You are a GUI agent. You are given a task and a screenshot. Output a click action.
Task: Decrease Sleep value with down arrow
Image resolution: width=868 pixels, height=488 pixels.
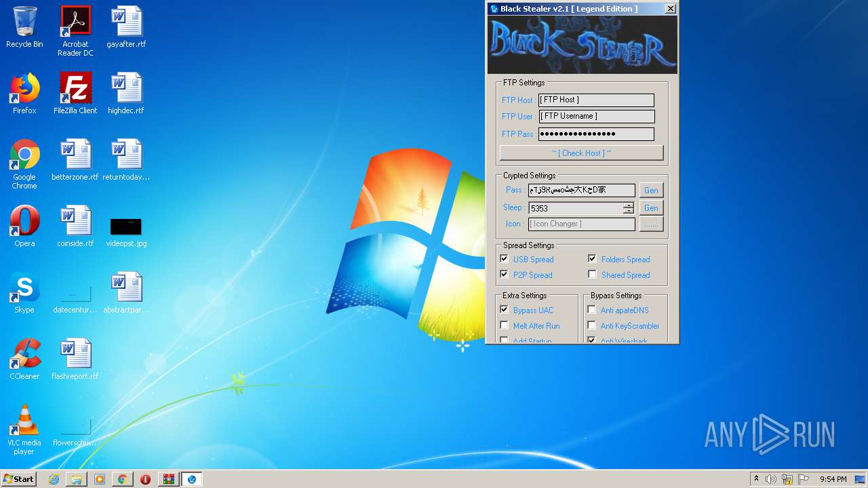[x=629, y=211]
